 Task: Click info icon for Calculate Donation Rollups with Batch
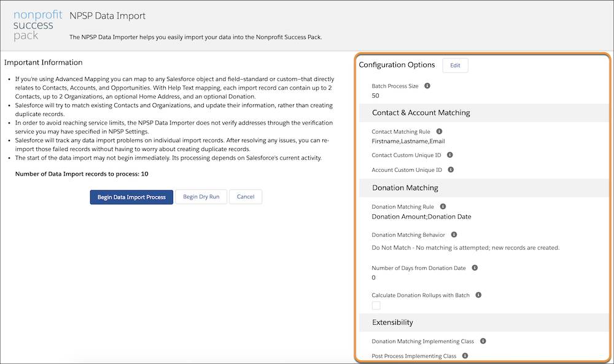point(478,295)
